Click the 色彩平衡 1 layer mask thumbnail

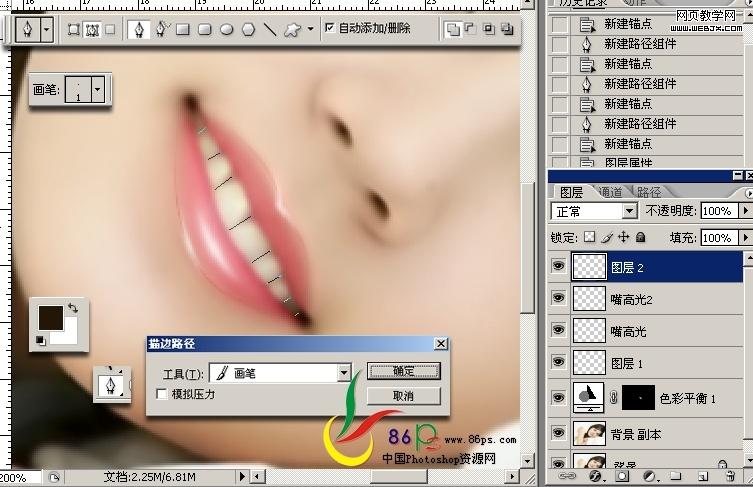[x=638, y=397]
